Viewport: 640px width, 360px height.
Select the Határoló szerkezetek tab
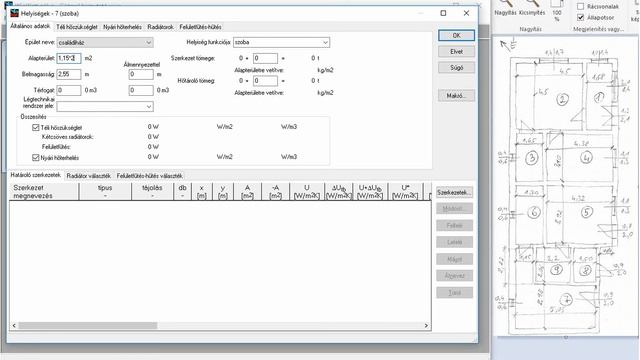click(x=36, y=175)
